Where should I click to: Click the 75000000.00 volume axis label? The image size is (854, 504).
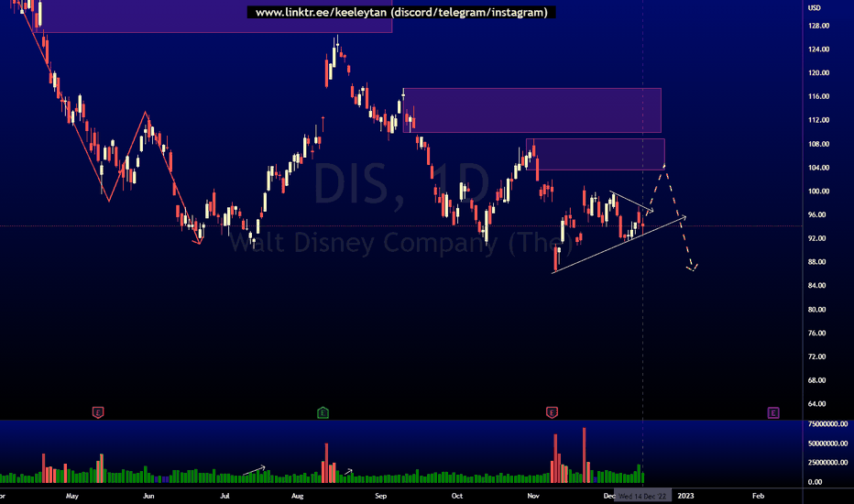827,423
